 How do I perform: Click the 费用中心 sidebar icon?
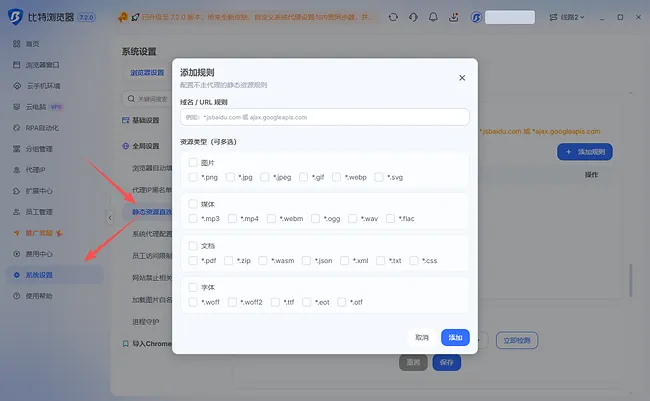tap(17, 254)
